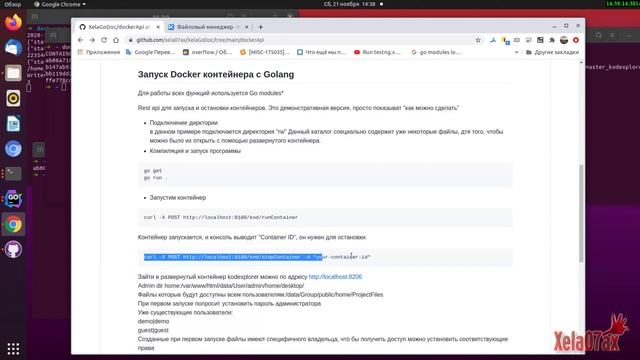640x360 pixels.
Task: Click the 'Запустим контейнер' bullet text
Action: point(178,198)
